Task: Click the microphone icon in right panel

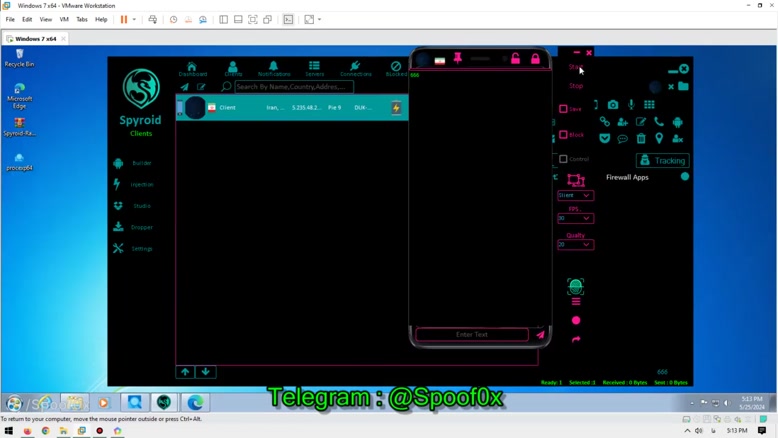Action: [631, 105]
